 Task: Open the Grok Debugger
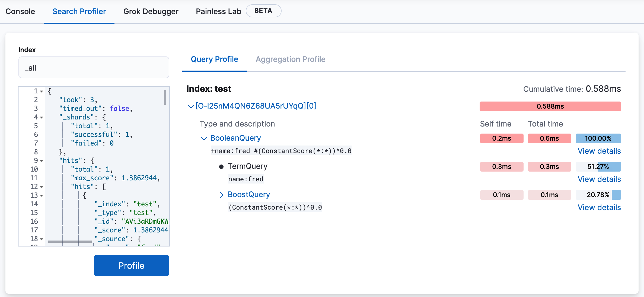pyautogui.click(x=151, y=11)
